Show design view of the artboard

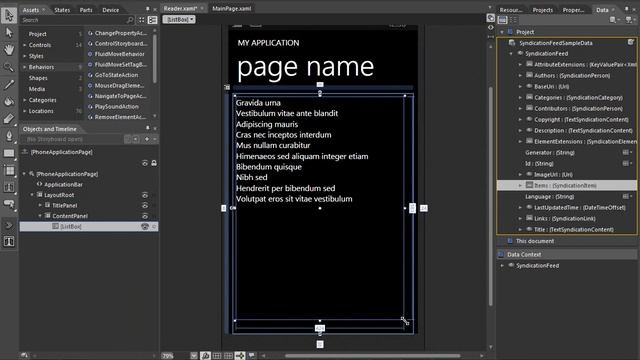pos(491,18)
